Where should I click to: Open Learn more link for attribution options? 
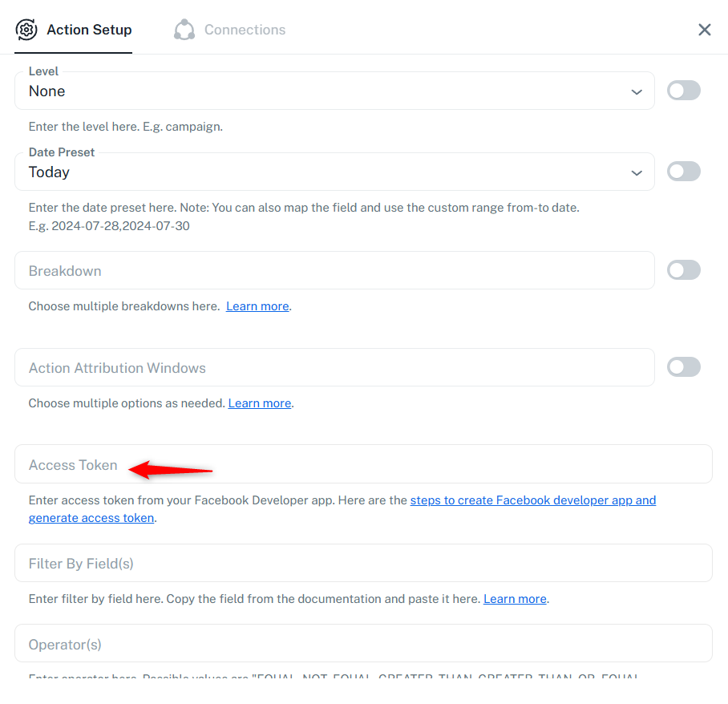pos(260,403)
